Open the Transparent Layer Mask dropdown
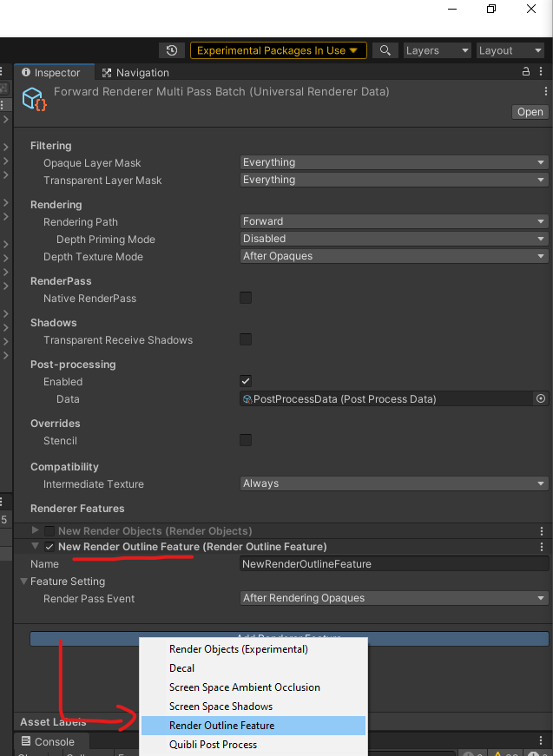This screenshot has height=756, width=553. (x=394, y=180)
